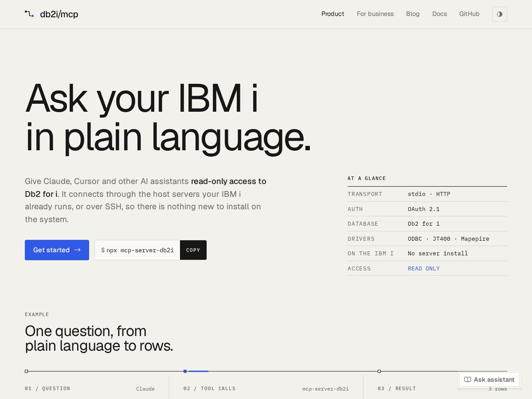Screen dimensions: 532x399
Task: Click the 'Ask your IBM i' headline
Action: (142, 98)
